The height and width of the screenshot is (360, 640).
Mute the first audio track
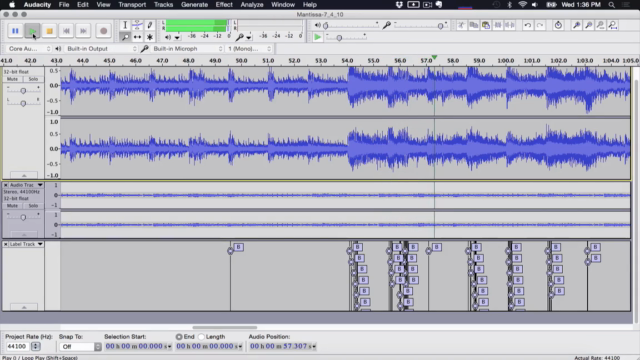click(x=13, y=79)
